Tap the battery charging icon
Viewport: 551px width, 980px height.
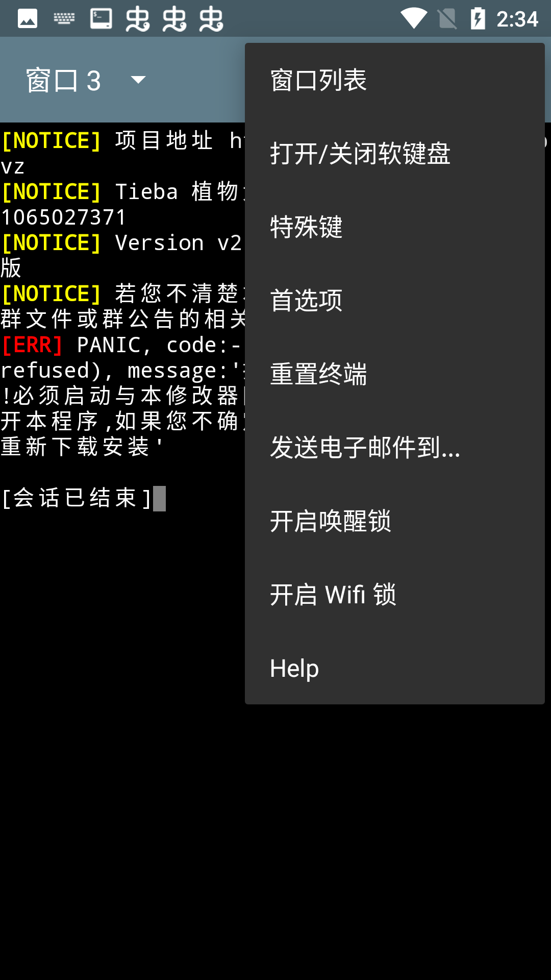click(x=478, y=19)
